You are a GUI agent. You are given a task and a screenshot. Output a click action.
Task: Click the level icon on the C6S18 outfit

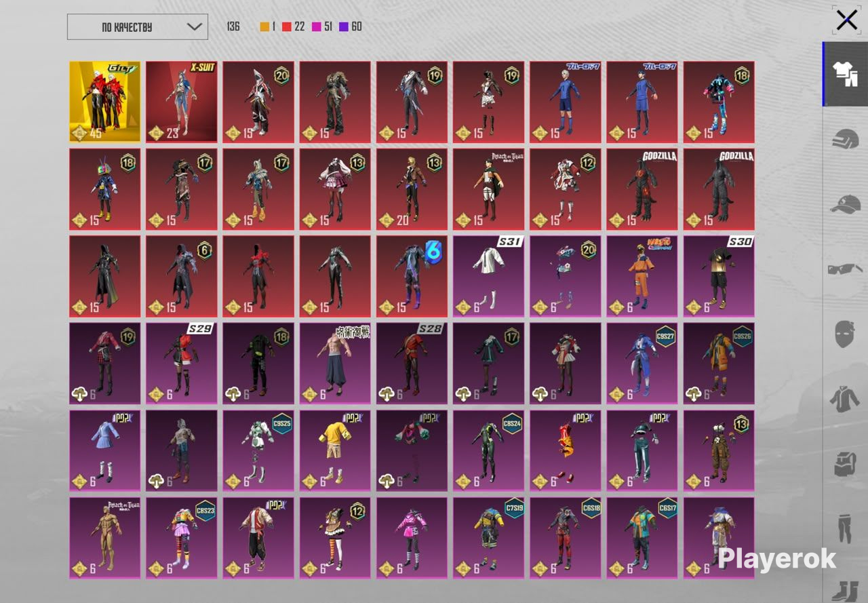(539, 568)
